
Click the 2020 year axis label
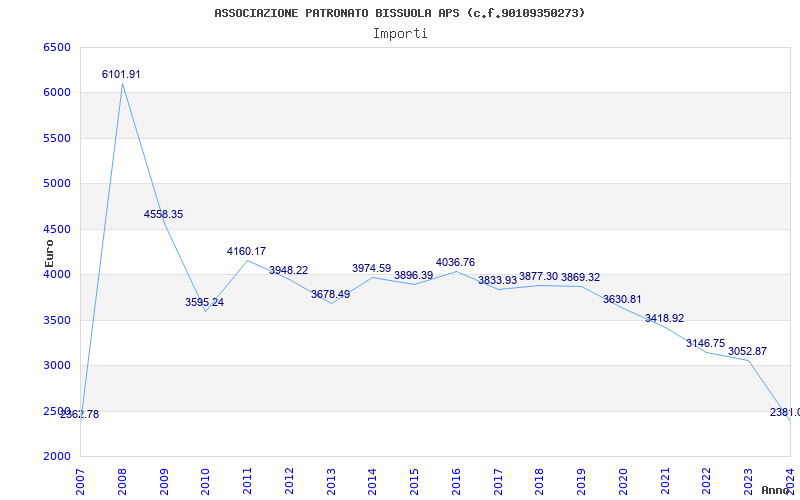(x=623, y=482)
